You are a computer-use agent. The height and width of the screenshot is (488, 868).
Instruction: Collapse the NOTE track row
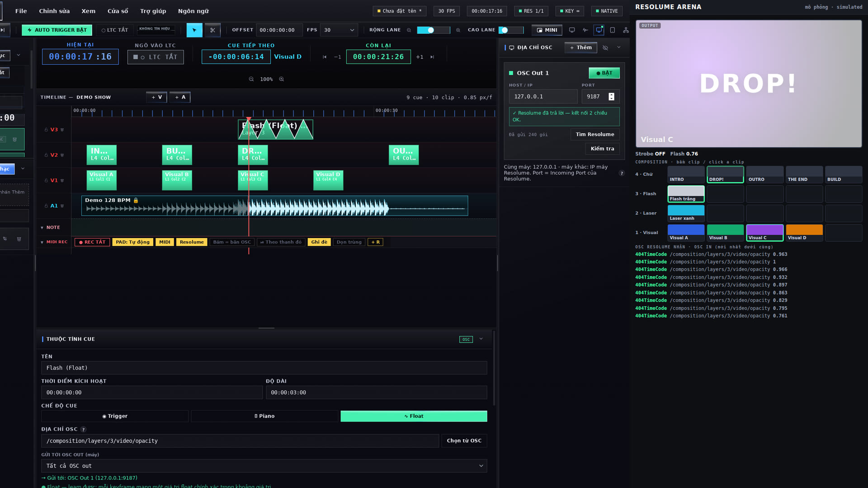click(x=42, y=228)
